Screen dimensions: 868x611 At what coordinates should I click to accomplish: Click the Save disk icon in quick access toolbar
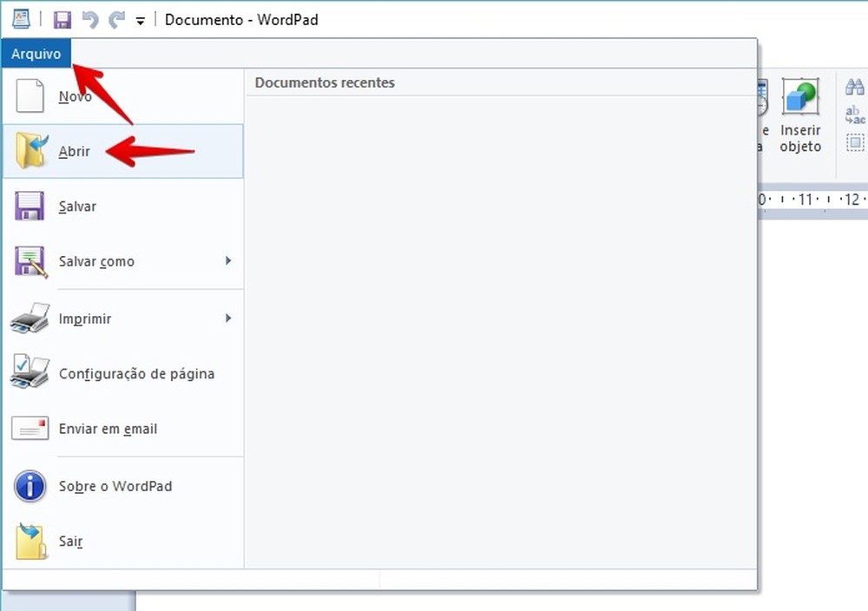click(x=62, y=19)
